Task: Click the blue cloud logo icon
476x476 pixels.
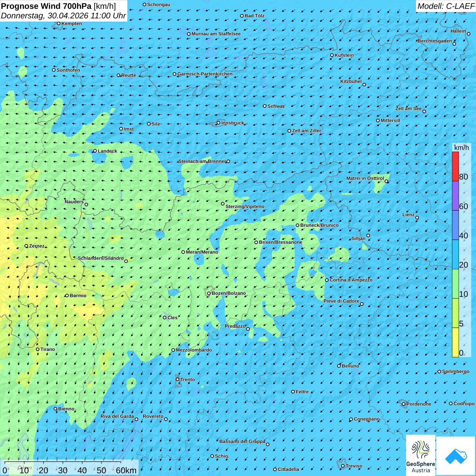Action: tap(456, 456)
